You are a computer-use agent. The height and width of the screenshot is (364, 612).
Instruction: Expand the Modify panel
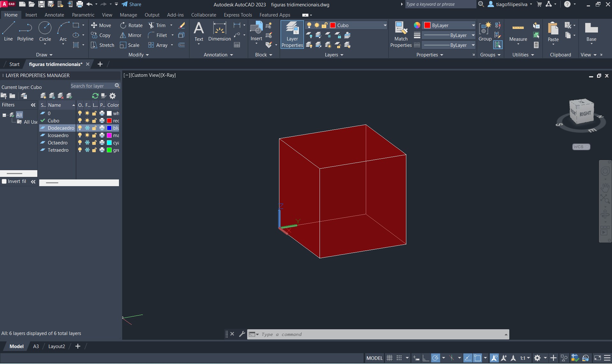point(139,55)
